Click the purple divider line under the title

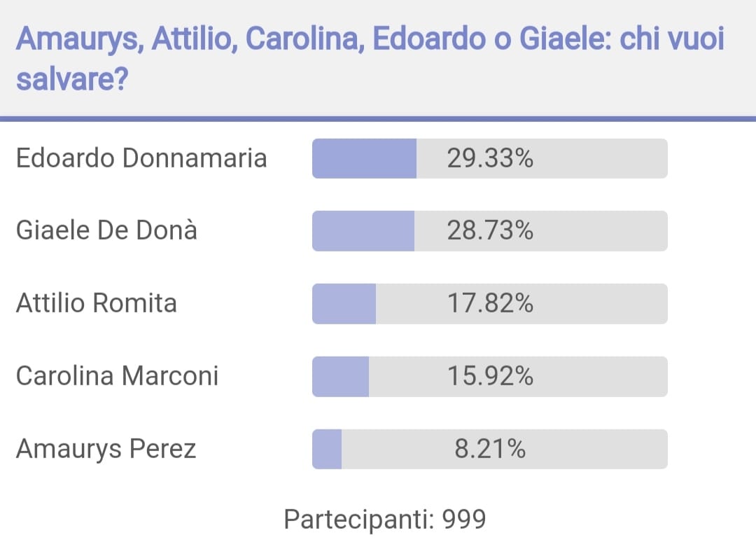pyautogui.click(x=378, y=119)
